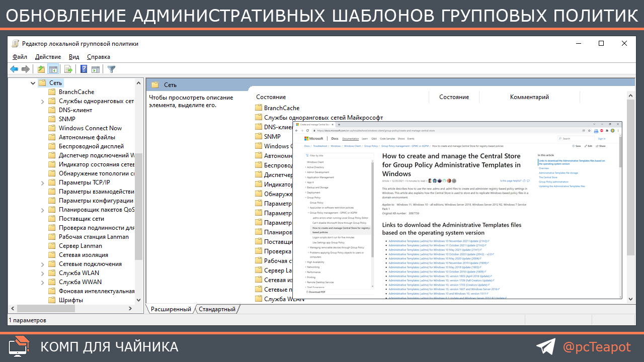Expand the Сетевые подключения tree node
The image size is (644, 362).
pyautogui.click(x=43, y=264)
